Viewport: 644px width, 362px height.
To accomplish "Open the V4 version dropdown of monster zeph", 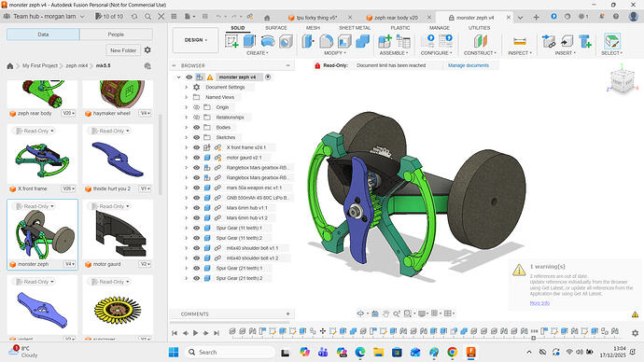I will pyautogui.click(x=70, y=264).
